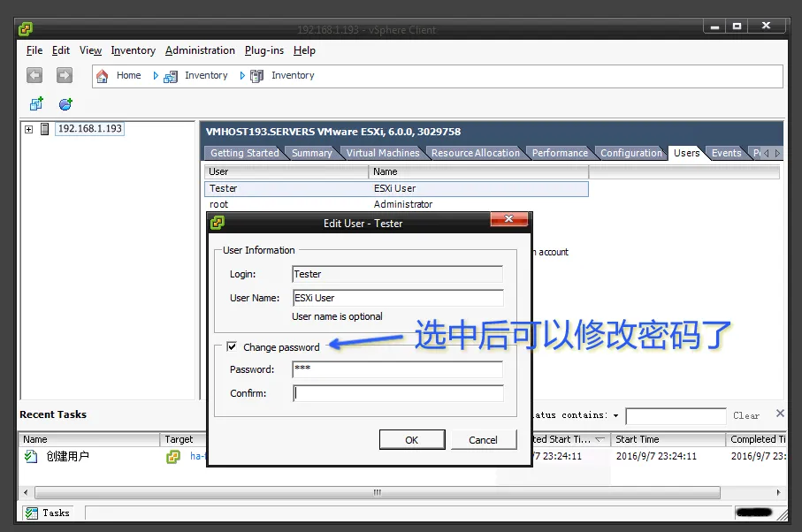Open the View menu

[x=90, y=50]
